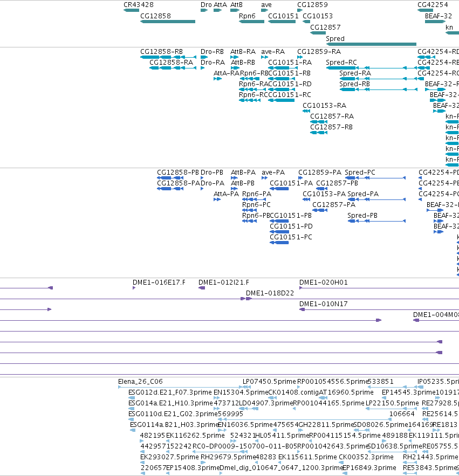Click the CG10151-RA transcript label
Image resolution: width=459 pixels, height=476 pixels.
tap(290, 62)
